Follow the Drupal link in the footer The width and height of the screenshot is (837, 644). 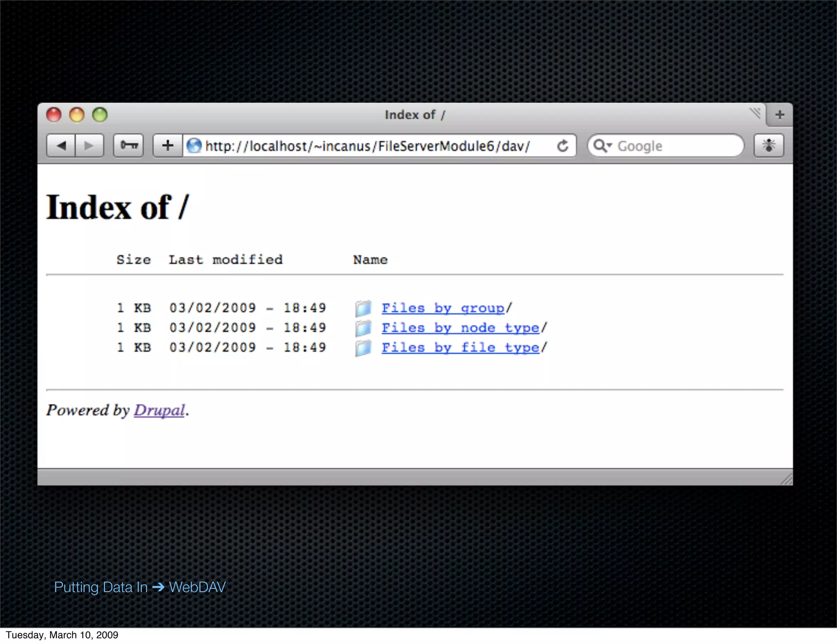tap(159, 410)
